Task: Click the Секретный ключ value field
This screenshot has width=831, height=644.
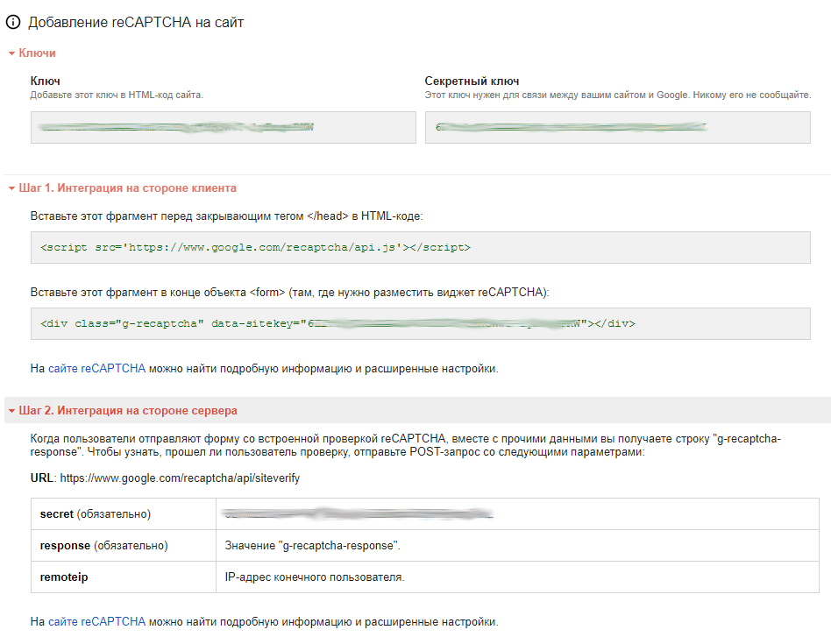Action: pyautogui.click(x=617, y=127)
